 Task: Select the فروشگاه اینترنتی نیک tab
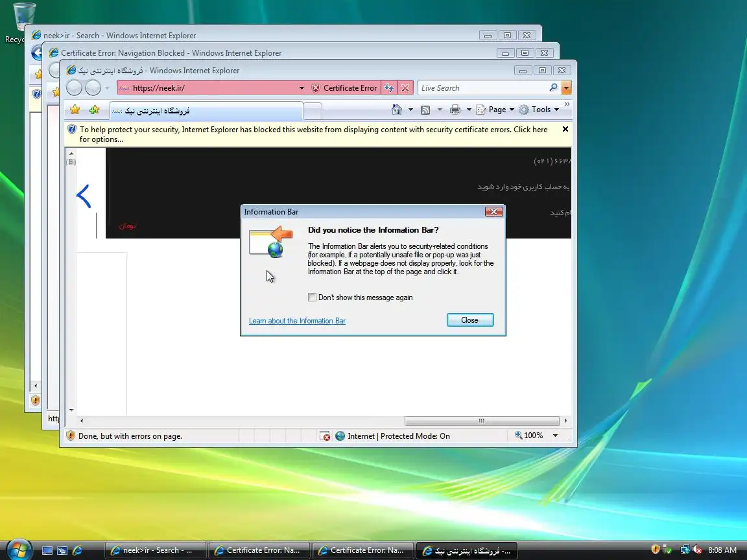(x=206, y=110)
